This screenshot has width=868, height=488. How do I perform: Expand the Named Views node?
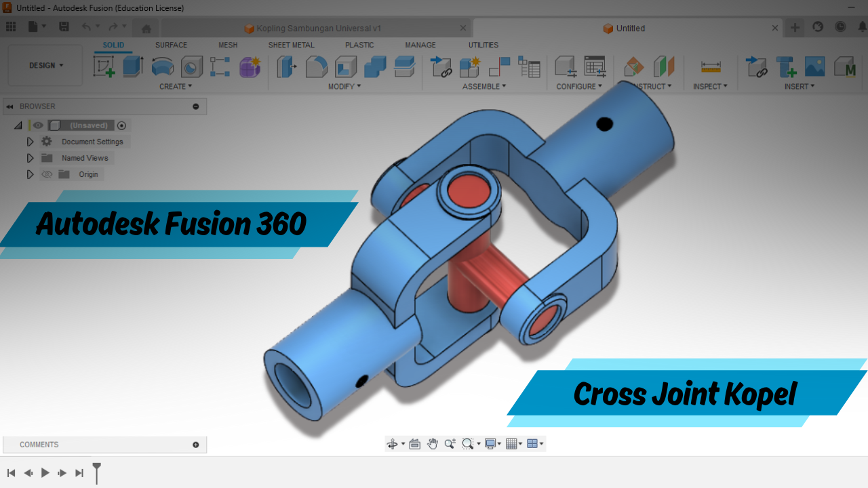[30, 158]
